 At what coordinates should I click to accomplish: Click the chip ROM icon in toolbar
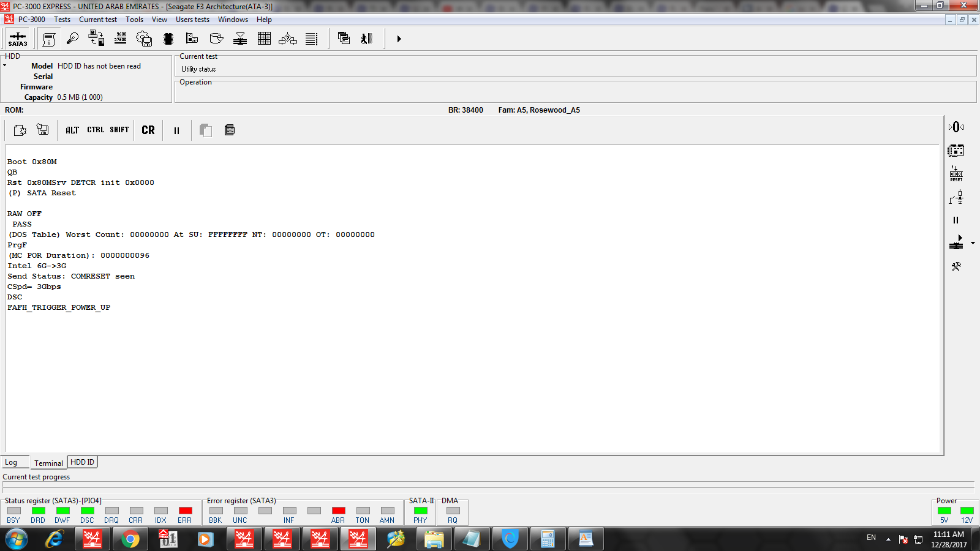(168, 39)
